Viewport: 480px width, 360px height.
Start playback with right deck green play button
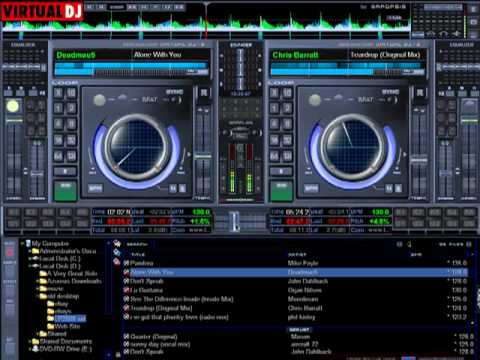[x=281, y=191]
